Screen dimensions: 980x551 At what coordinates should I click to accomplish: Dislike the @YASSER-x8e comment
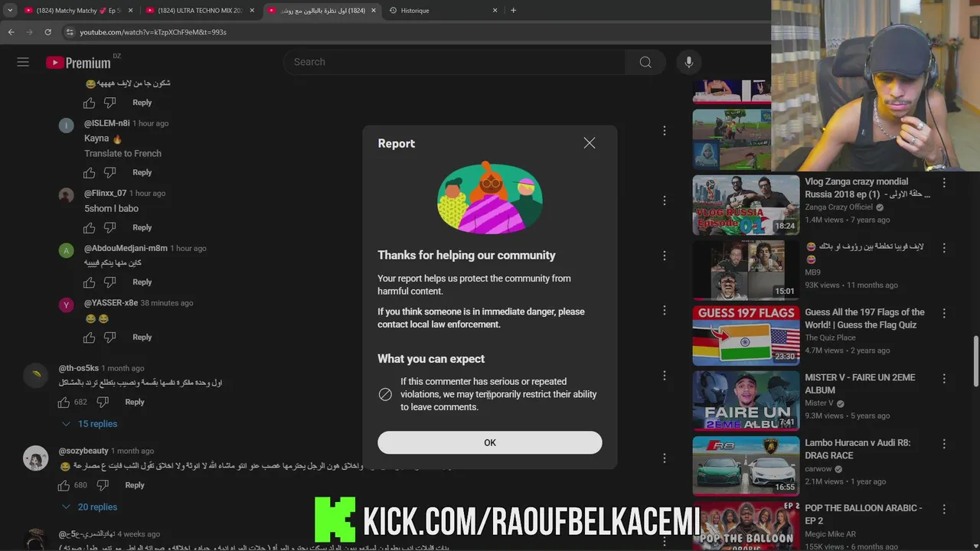tap(109, 337)
